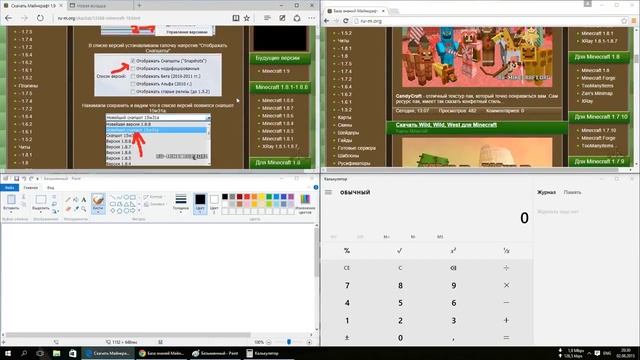Viewport: 640px width, 360px height.
Task: Click Edit colors in Paint
Action: (305, 204)
